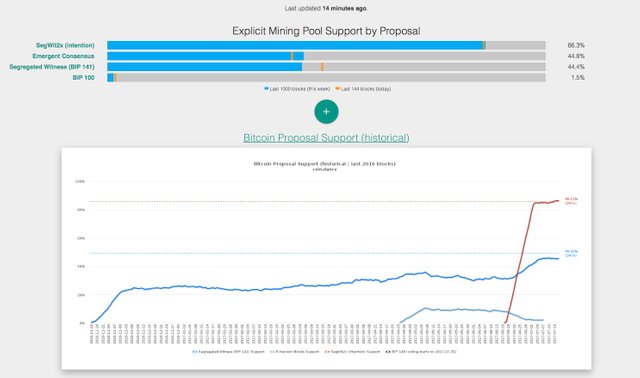Toggle the BIP 148 voting starts legend item
Screen dimensions: 640x378
click(421, 351)
